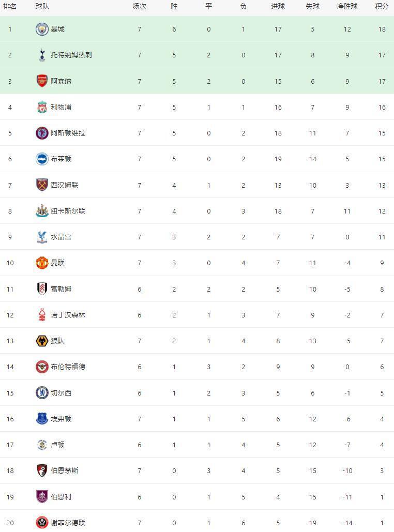
Task: Click the Arsenal cannon badge
Action: click(42, 81)
